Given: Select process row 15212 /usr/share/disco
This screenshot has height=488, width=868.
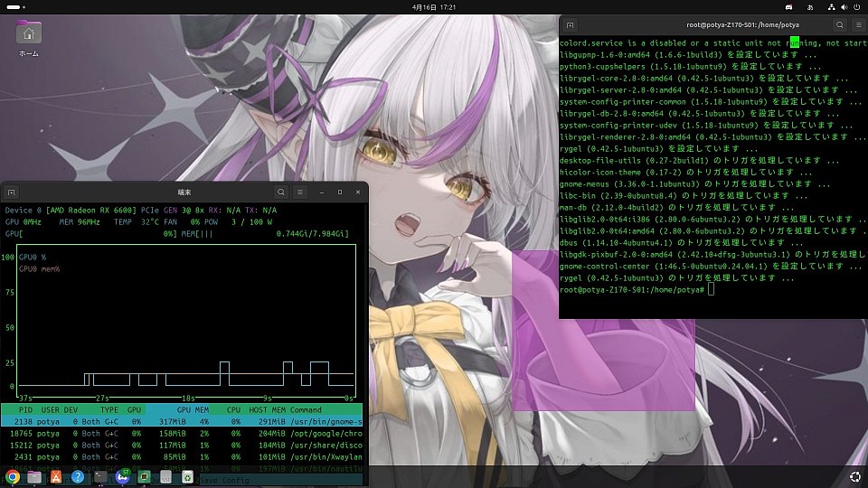Looking at the screenshot, I should pyautogui.click(x=182, y=445).
